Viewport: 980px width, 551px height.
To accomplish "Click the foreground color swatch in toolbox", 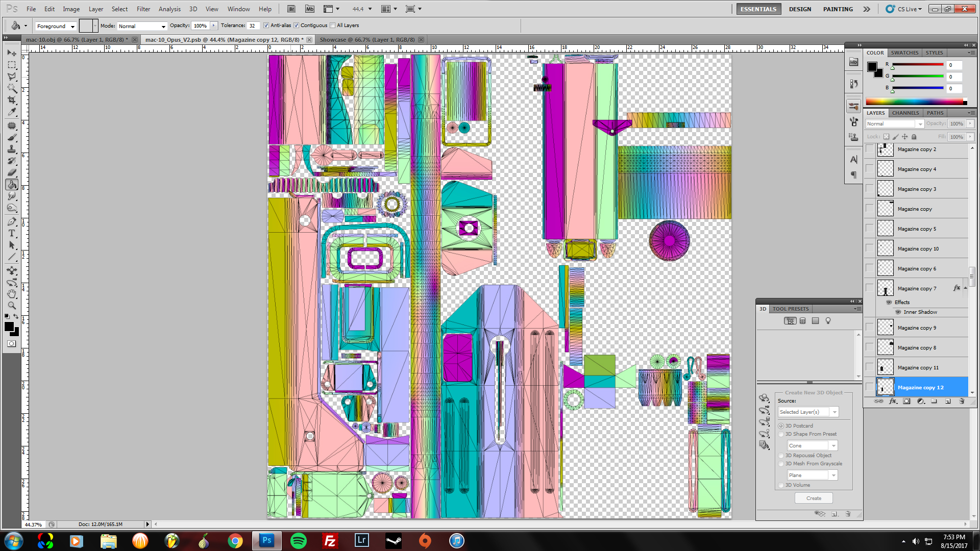I will coord(9,327).
